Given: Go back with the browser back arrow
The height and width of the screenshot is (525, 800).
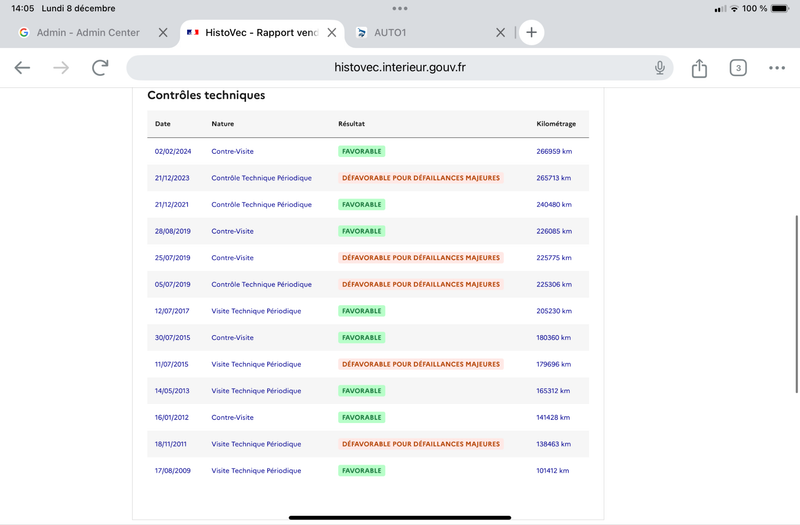Looking at the screenshot, I should tap(22, 67).
